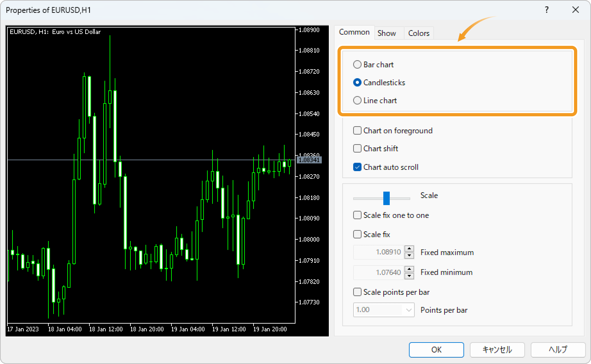This screenshot has width=591, height=364.
Task: Click the ヘルプ (Help) button
Action: point(558,350)
